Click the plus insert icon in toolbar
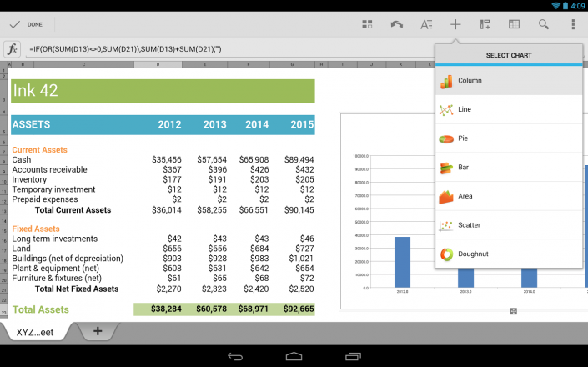 pyautogui.click(x=455, y=25)
